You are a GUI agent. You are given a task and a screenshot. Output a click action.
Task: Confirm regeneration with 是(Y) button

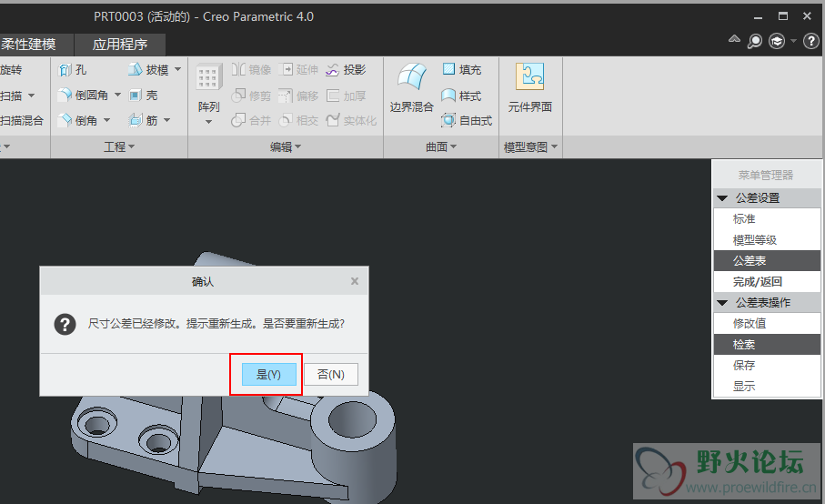(269, 375)
